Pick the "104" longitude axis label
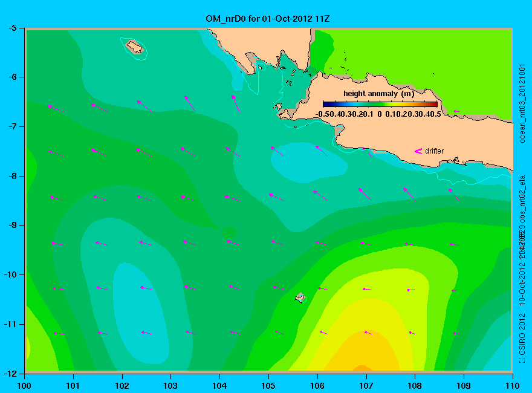 coord(219,386)
